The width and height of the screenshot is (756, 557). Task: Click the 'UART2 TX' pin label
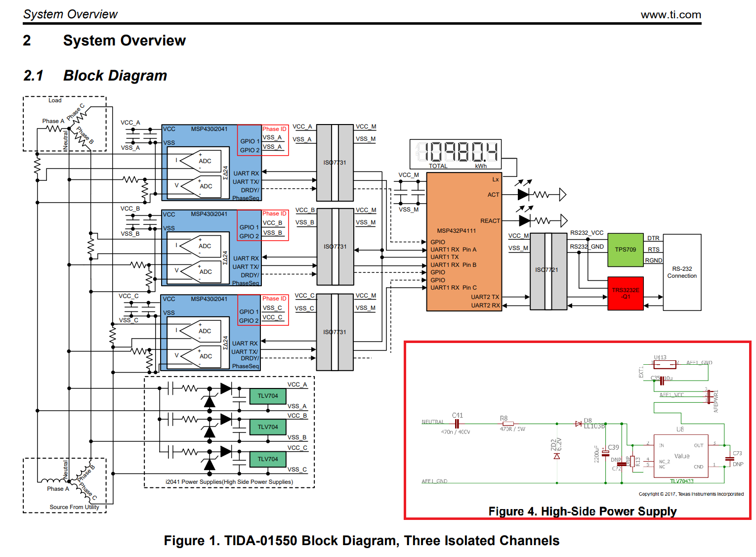click(485, 297)
